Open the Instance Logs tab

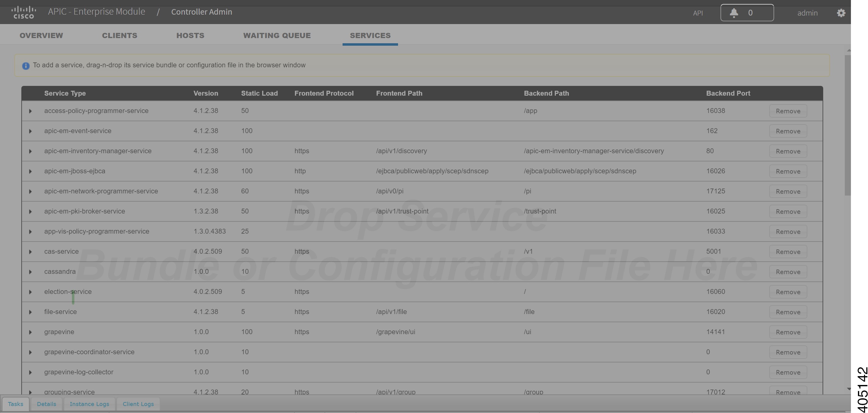click(x=89, y=404)
